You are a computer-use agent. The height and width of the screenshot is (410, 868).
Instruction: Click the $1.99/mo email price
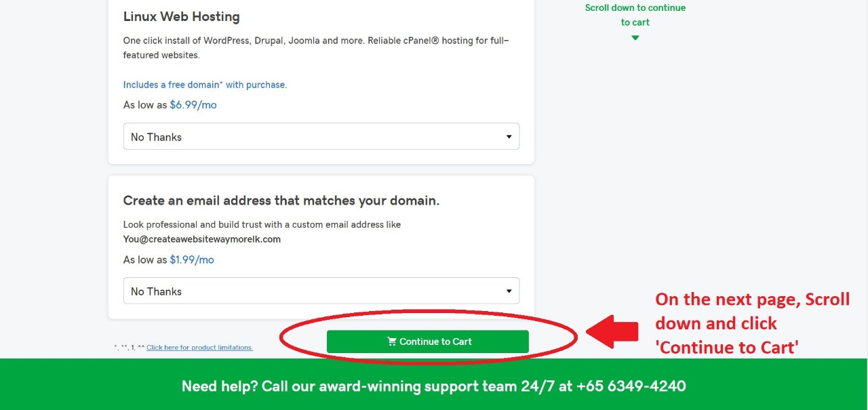coord(192,260)
